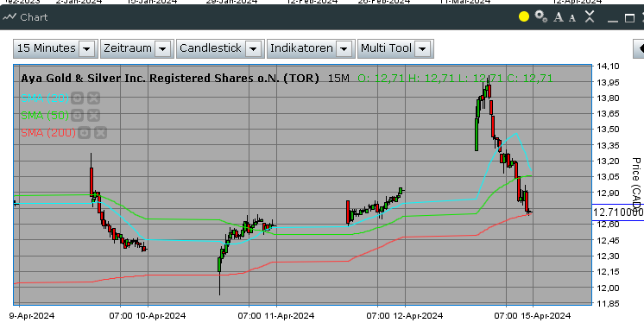644x323 pixels.
Task: Click the 12.710000 price marker label
Action: (x=618, y=212)
